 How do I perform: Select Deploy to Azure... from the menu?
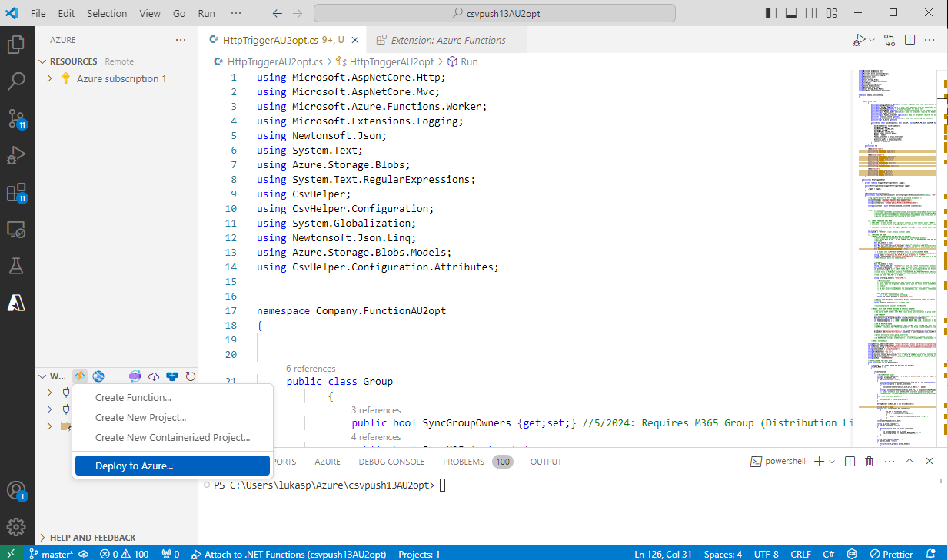coord(135,466)
